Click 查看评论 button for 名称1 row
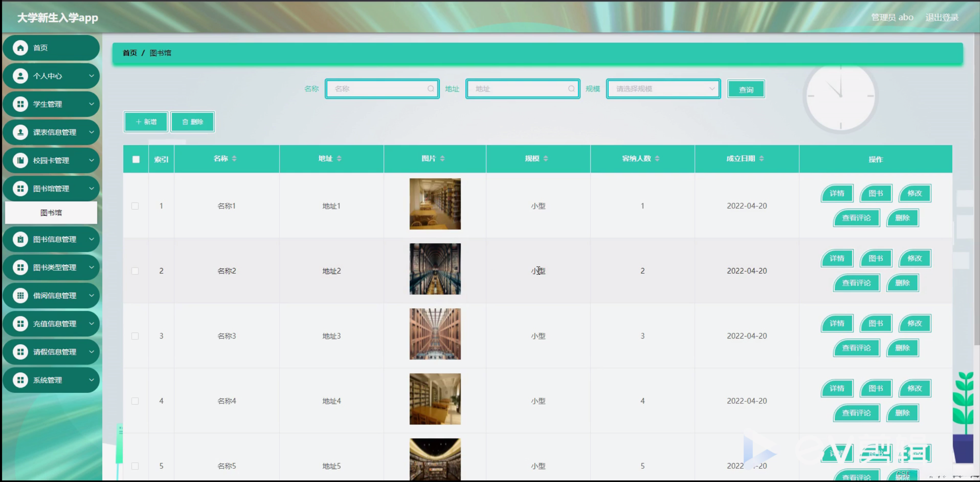The height and width of the screenshot is (482, 980). click(856, 218)
